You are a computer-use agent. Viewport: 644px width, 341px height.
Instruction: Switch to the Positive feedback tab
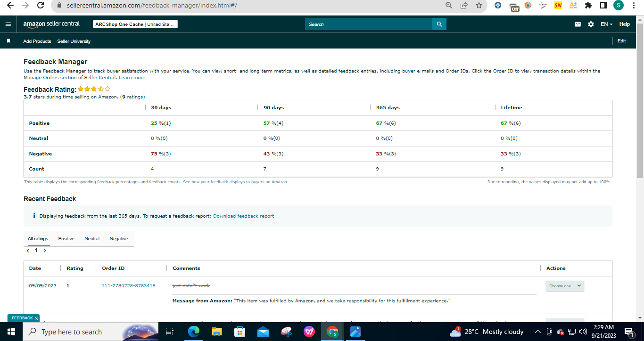click(x=66, y=239)
